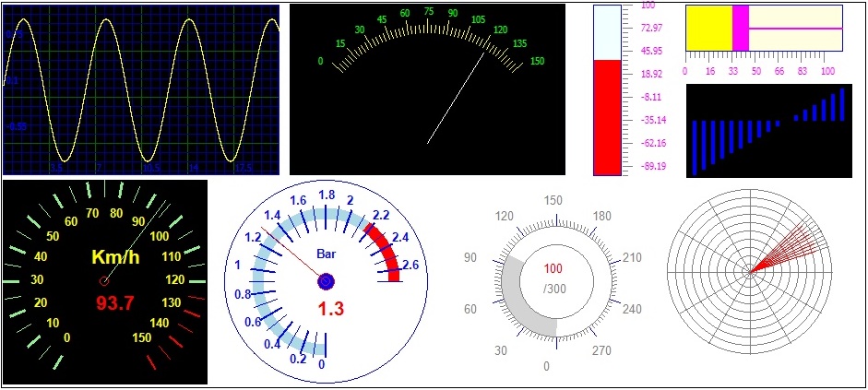868x390 pixels.
Task: Click the small red hub of speedometer needle
Action: (103, 279)
